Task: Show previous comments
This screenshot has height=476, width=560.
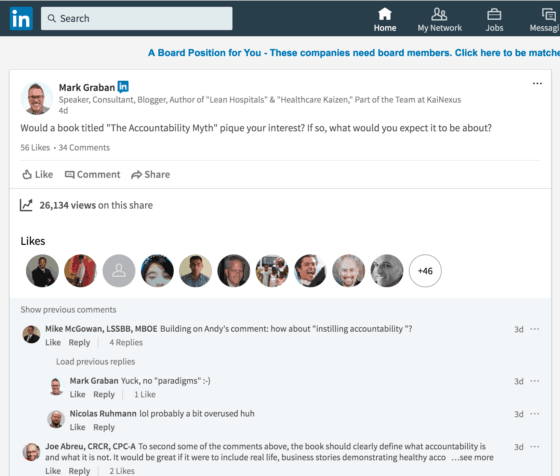Action: point(68,310)
